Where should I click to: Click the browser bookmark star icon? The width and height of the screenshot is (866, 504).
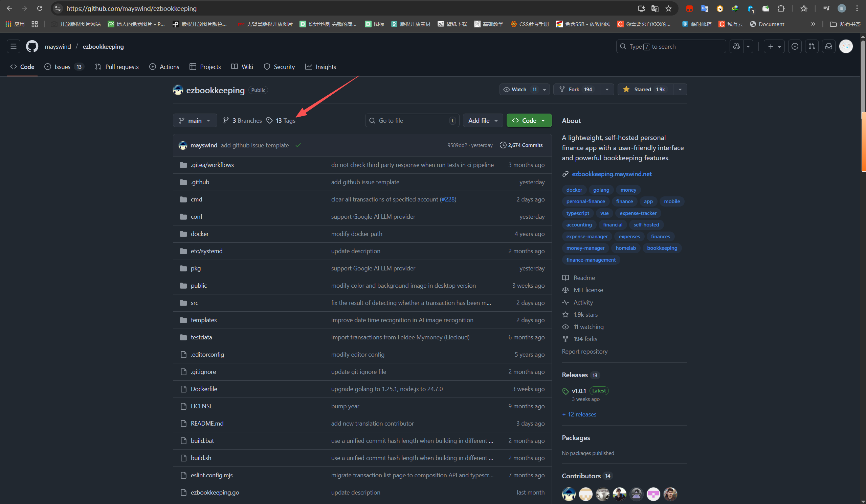coord(668,8)
